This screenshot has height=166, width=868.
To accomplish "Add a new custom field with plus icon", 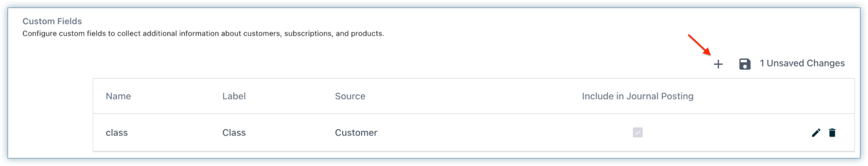I will pos(718,64).
